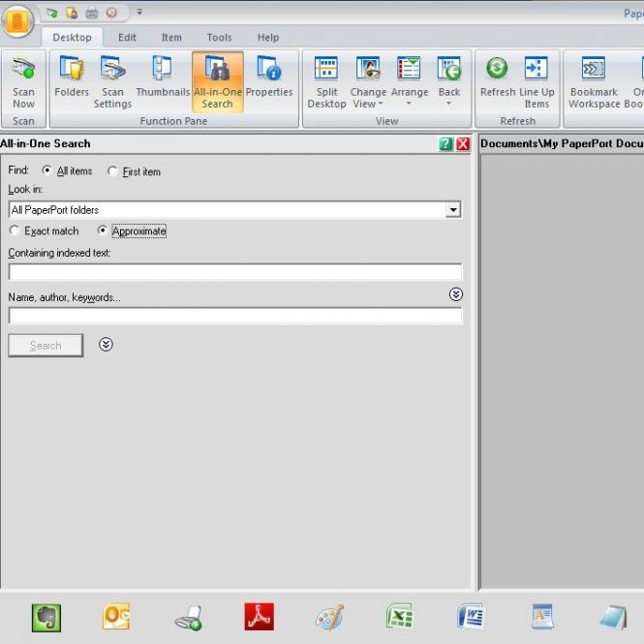The width and height of the screenshot is (644, 644).
Task: Expand more search options beside Search button
Action: tap(106, 345)
